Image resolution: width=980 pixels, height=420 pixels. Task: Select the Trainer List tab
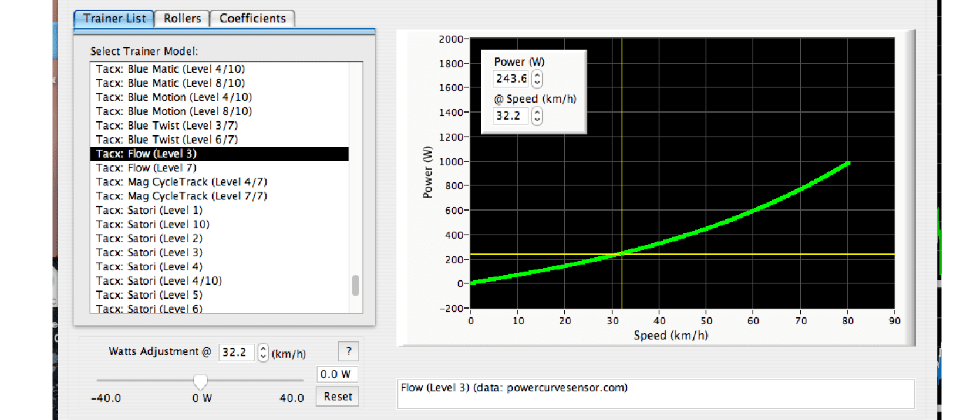115,18
